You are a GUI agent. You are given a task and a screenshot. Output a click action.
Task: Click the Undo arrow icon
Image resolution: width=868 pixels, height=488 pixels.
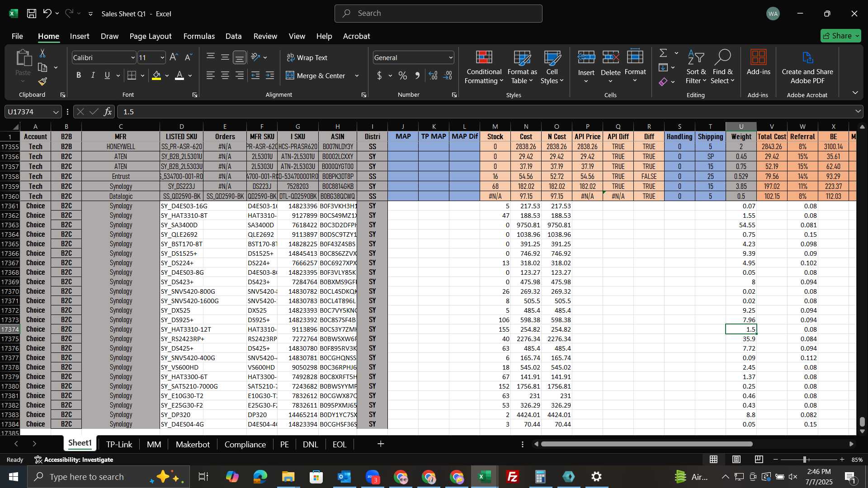click(x=47, y=14)
